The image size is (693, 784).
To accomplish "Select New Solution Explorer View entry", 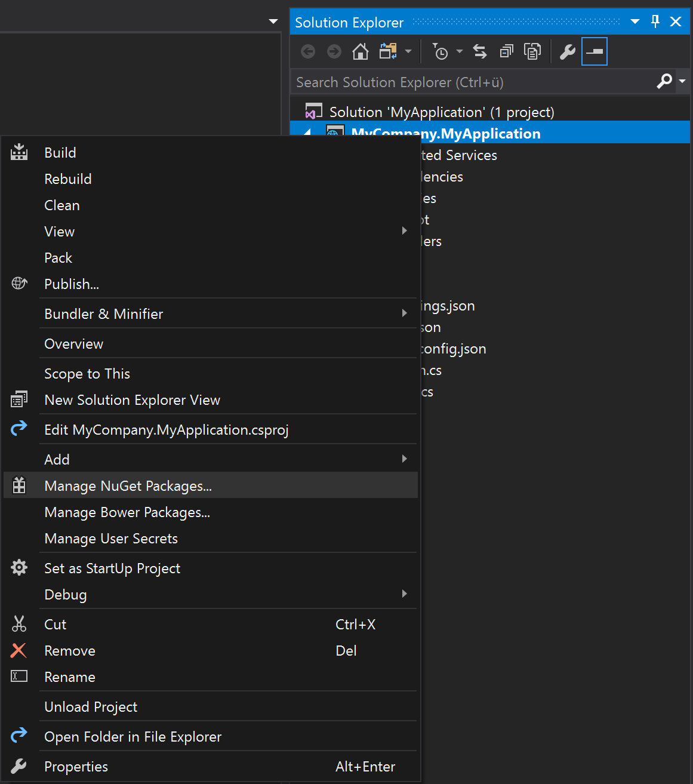I will click(133, 400).
